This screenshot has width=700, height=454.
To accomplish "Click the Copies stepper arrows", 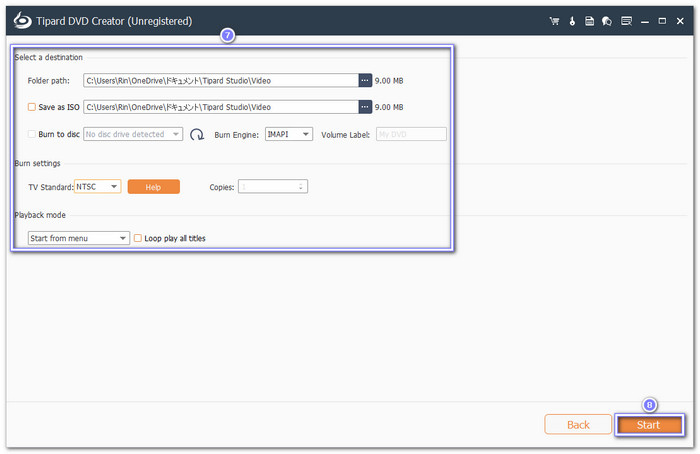I will (301, 187).
